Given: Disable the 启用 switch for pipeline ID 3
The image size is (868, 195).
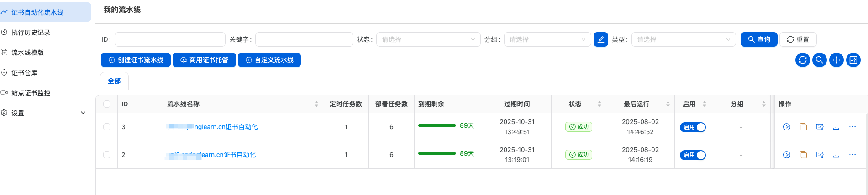Looking at the screenshot, I should [692, 127].
